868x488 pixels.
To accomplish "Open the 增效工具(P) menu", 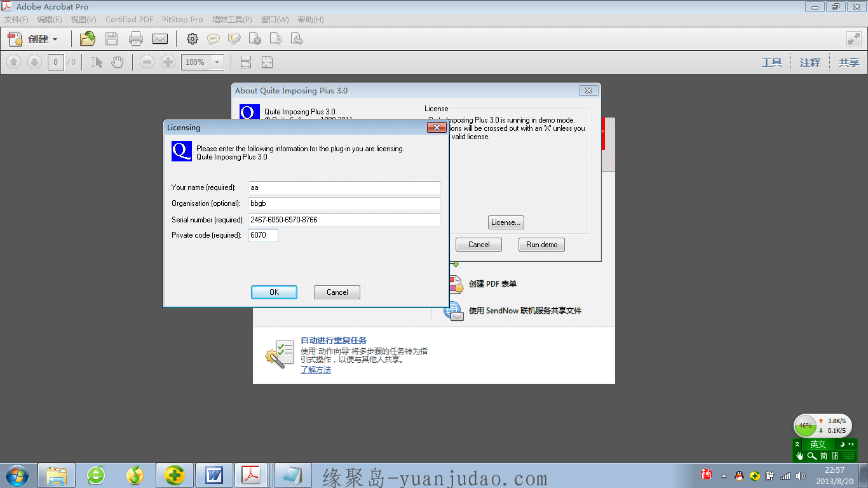I will 232,20.
